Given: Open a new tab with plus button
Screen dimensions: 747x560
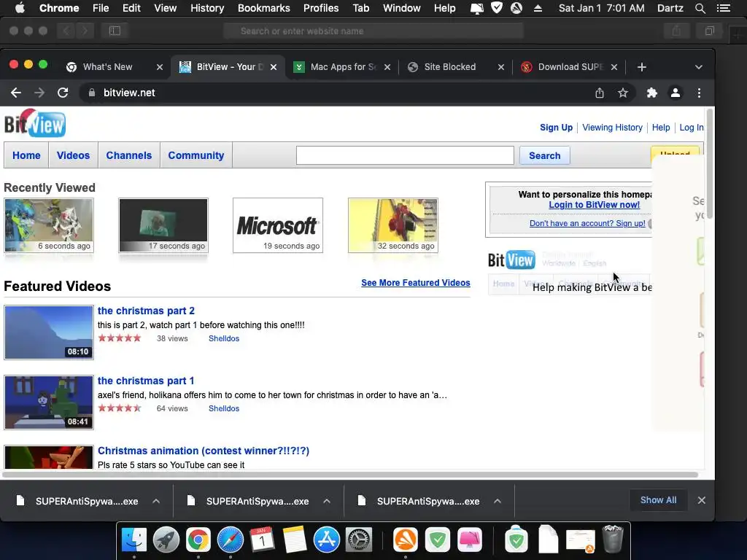Looking at the screenshot, I should point(642,67).
